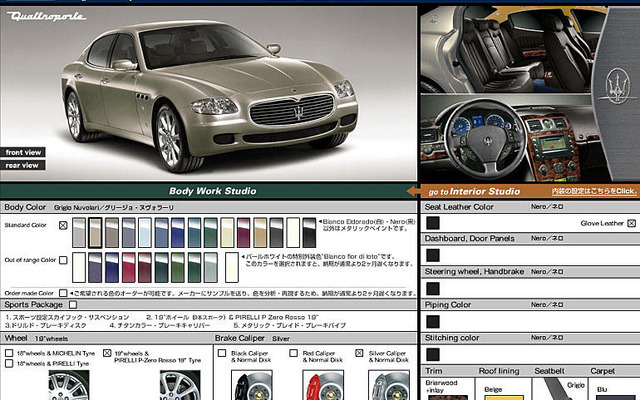Toggle Silver Caliper & Normal Disk checkbox

tap(359, 353)
